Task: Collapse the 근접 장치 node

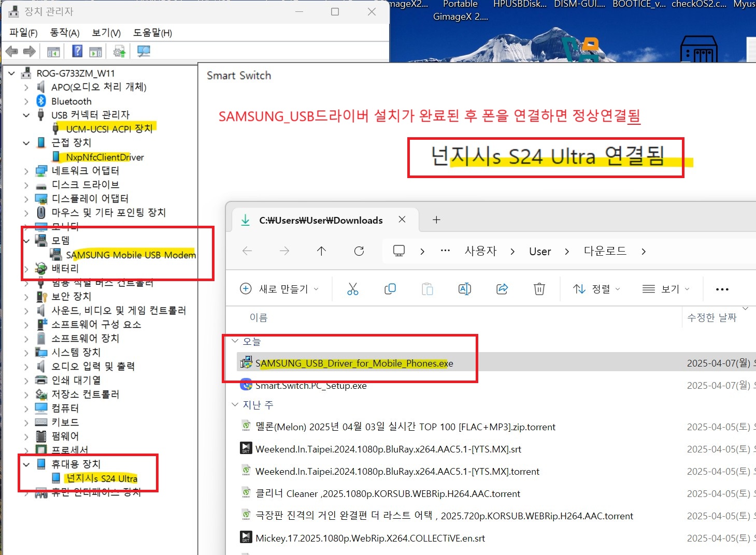Action: coord(26,143)
